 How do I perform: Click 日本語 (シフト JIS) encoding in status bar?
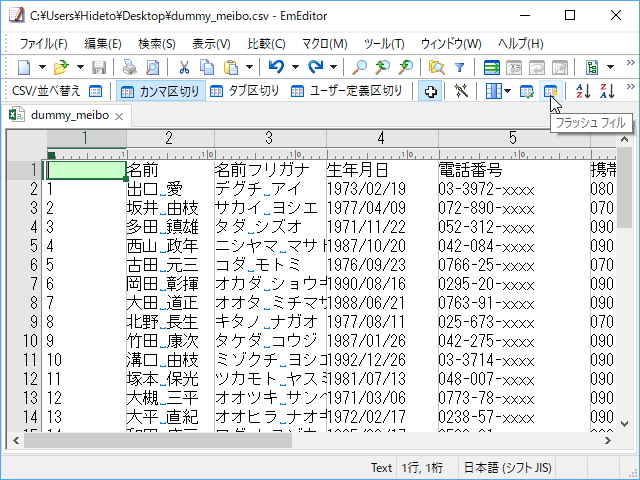coord(507,467)
